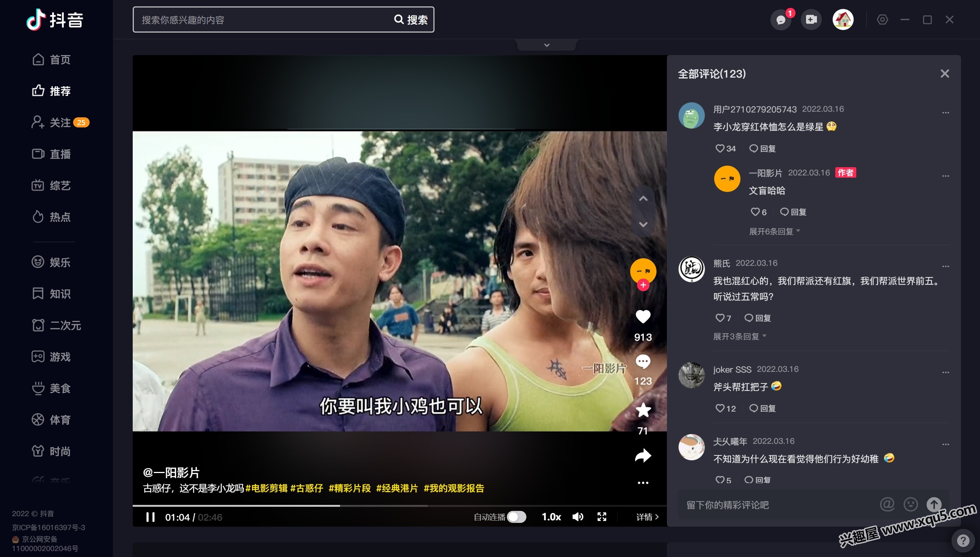The height and width of the screenshot is (557, 980).
Task: Focus the search input field
Action: pyautogui.click(x=264, y=19)
